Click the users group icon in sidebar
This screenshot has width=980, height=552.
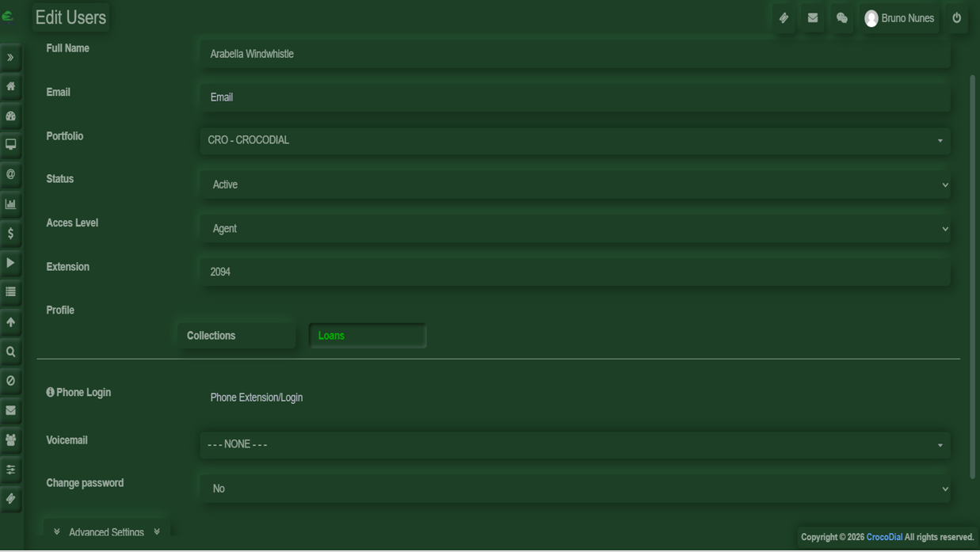click(x=11, y=440)
